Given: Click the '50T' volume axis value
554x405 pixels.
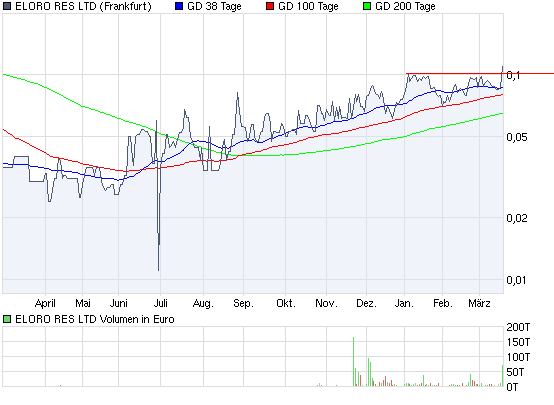Looking at the screenshot, I should tap(515, 372).
